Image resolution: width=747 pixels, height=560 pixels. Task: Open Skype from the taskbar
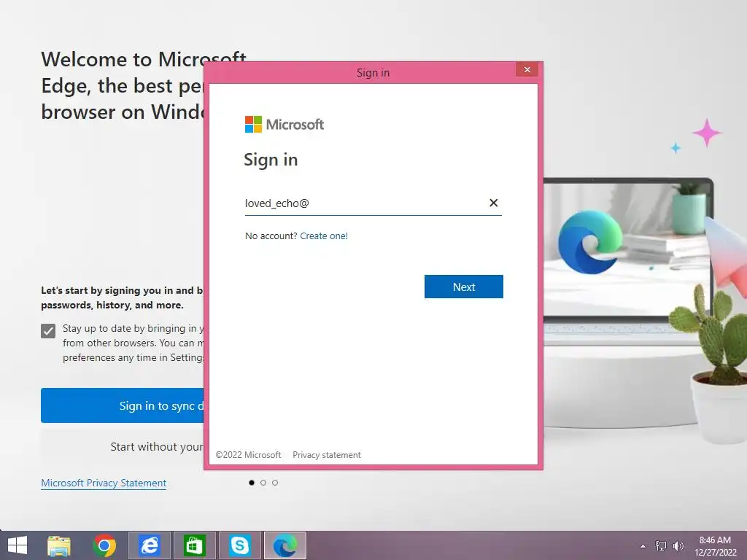(239, 545)
